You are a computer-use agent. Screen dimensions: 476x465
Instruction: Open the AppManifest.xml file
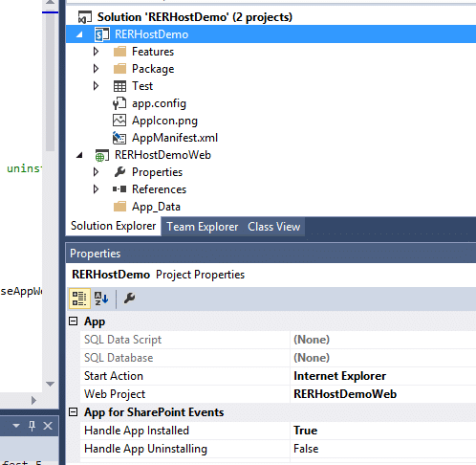[x=175, y=138]
